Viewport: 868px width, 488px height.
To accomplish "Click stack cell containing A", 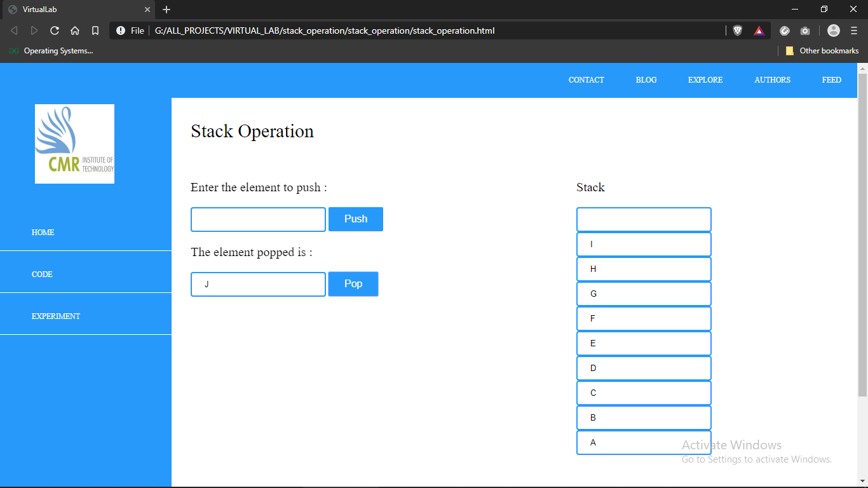I will [x=644, y=442].
